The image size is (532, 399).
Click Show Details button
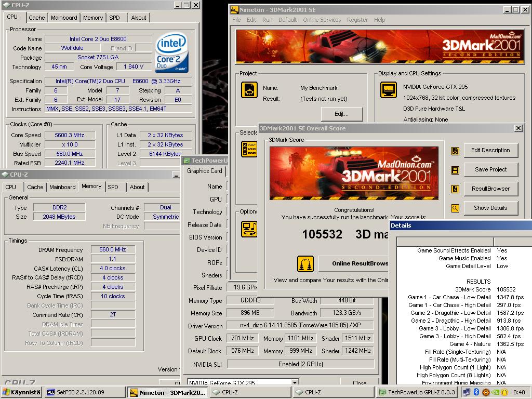[490, 208]
